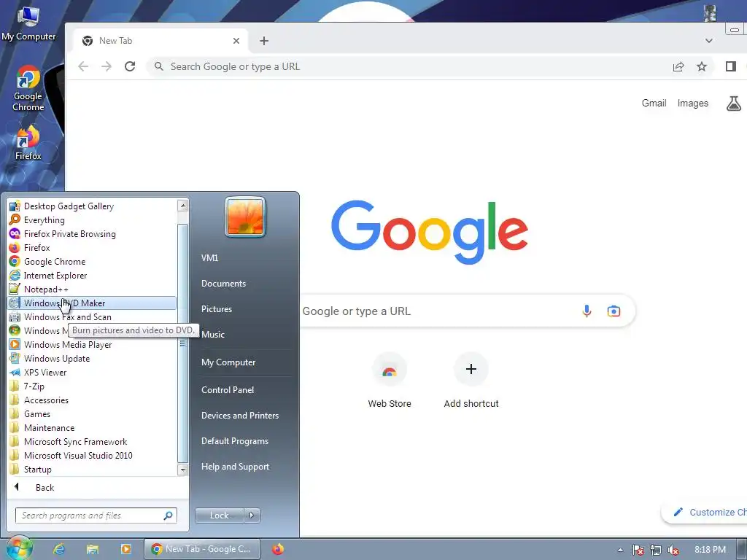Open the Gmail link
The height and width of the screenshot is (560, 747).
(x=654, y=104)
